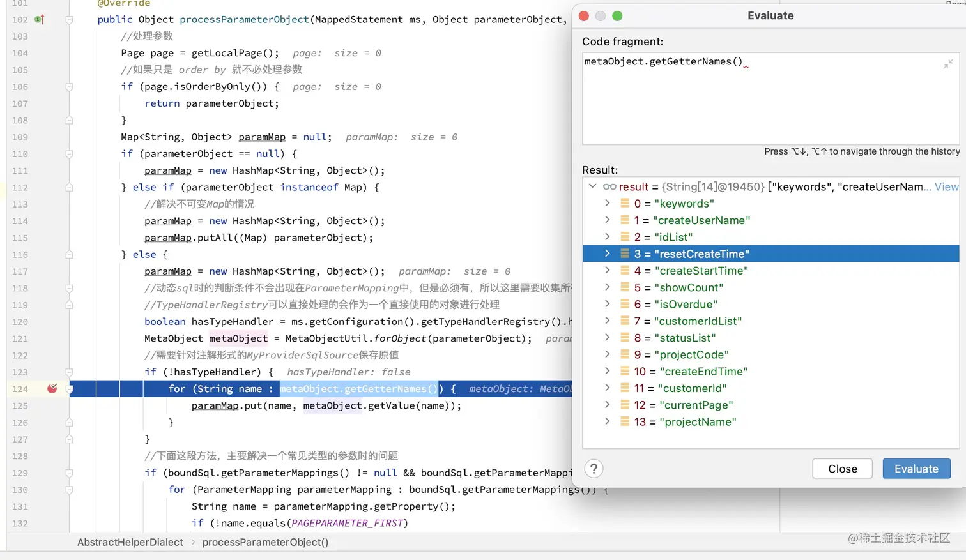Click the element icon beside "statusList"
The height and width of the screenshot is (560, 966).
tap(625, 337)
